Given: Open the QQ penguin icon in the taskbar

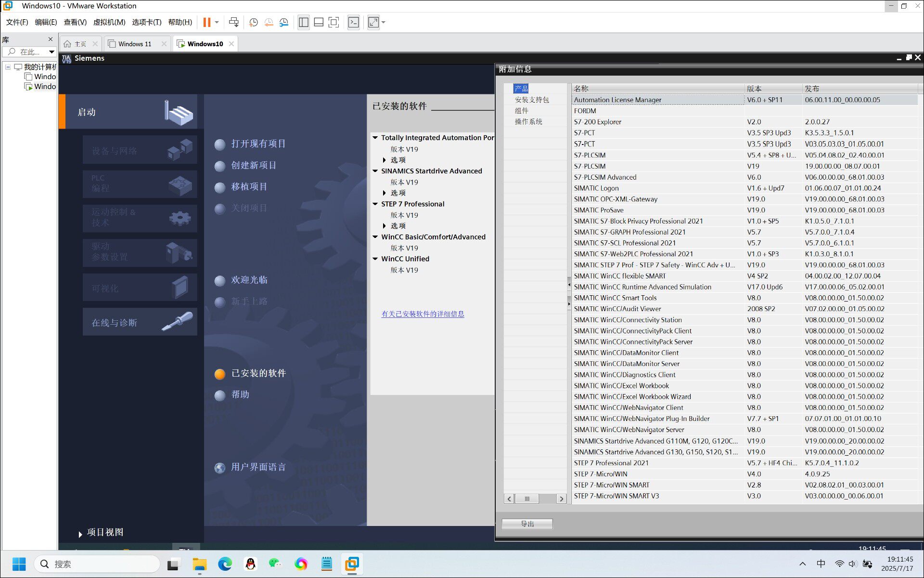Looking at the screenshot, I should 250,564.
